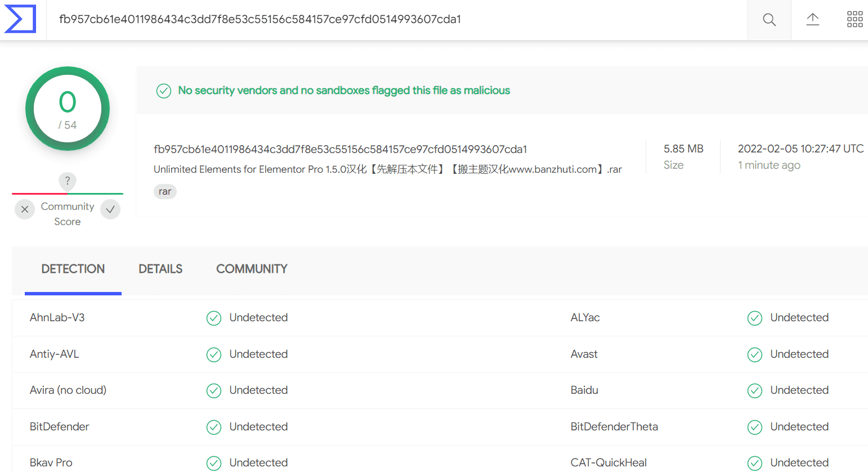Select Avast undetected check icon
Viewport: 868px width, 472px height.
[755, 354]
